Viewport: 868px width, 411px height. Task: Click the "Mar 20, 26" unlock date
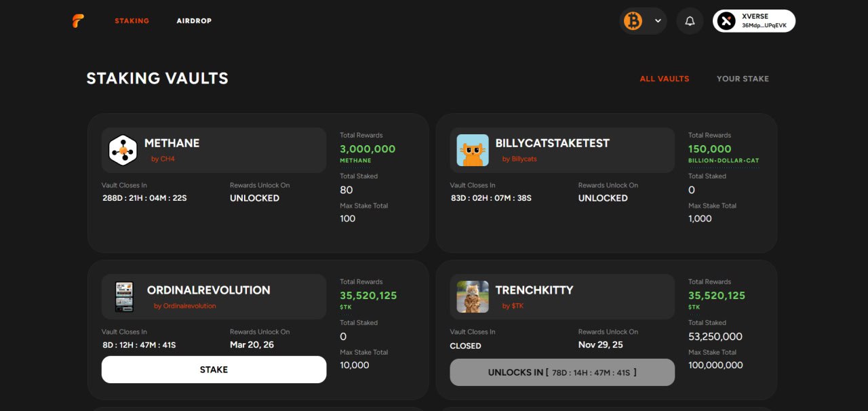252,345
